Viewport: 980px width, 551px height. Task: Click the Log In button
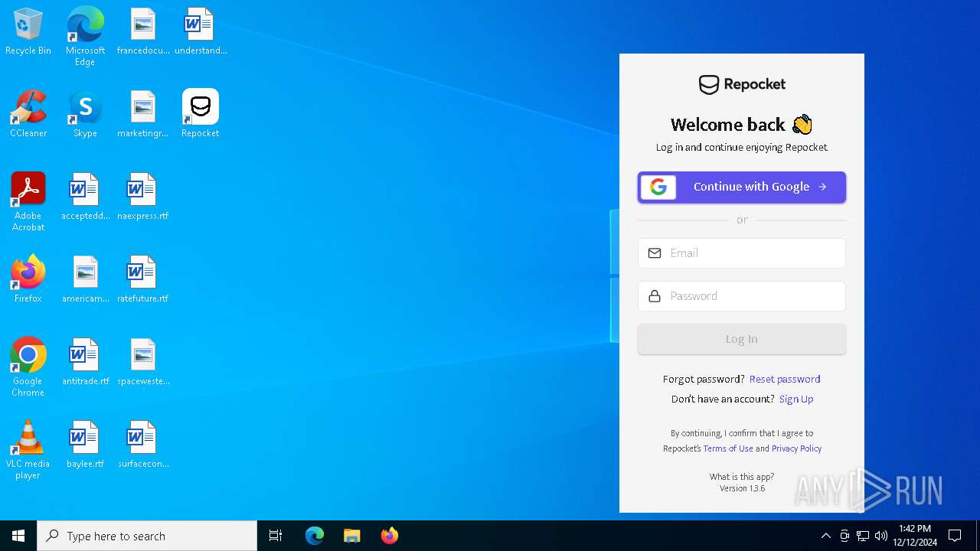[742, 339]
